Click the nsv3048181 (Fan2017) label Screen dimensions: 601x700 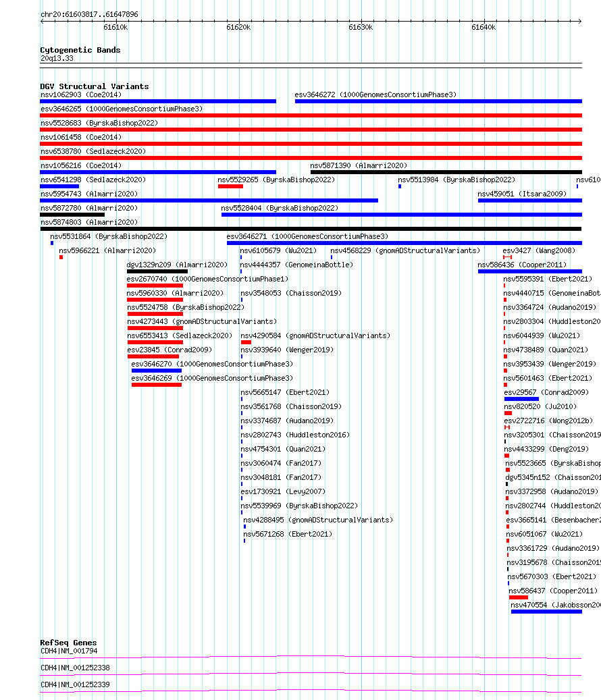(281, 478)
